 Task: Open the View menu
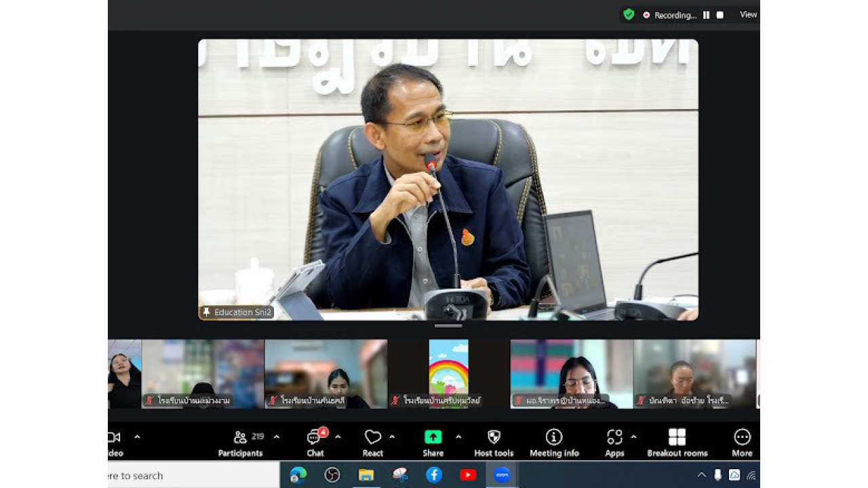(748, 15)
